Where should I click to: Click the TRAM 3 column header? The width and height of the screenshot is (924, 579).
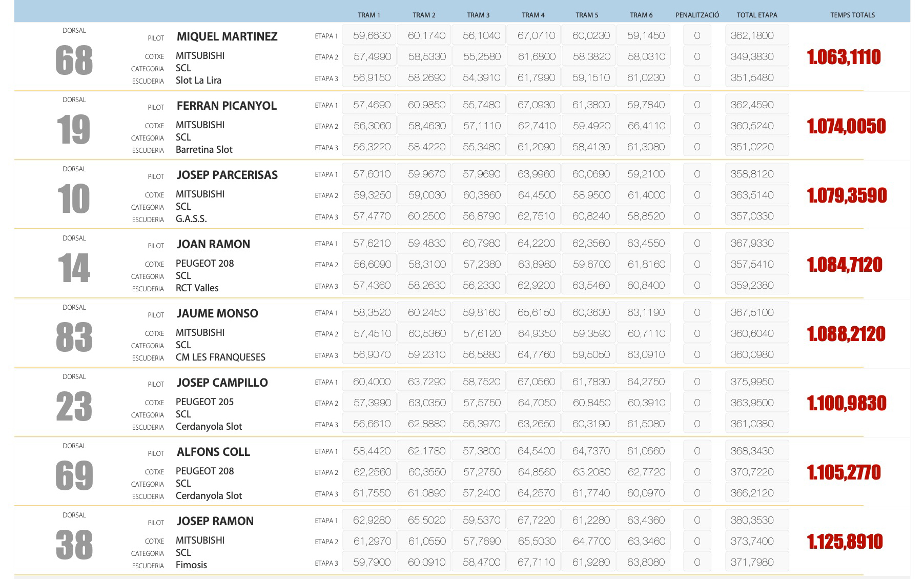[478, 15]
